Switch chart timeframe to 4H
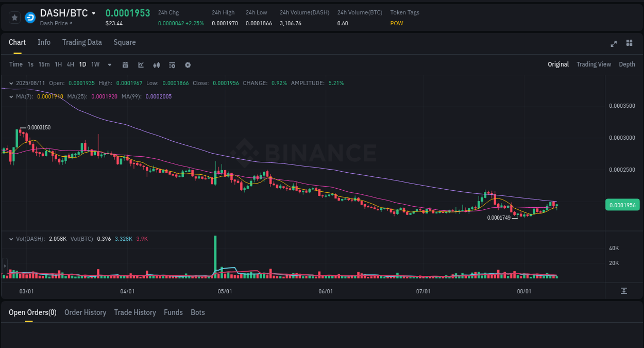 (x=70, y=64)
